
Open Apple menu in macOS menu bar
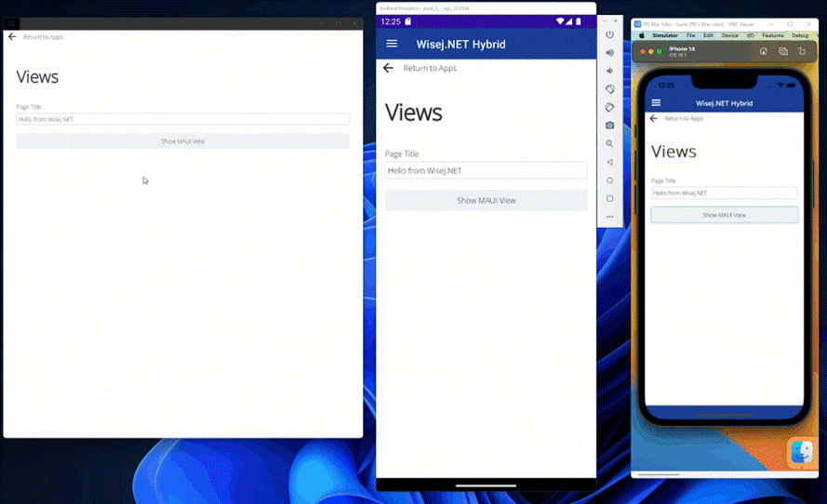pyautogui.click(x=641, y=35)
